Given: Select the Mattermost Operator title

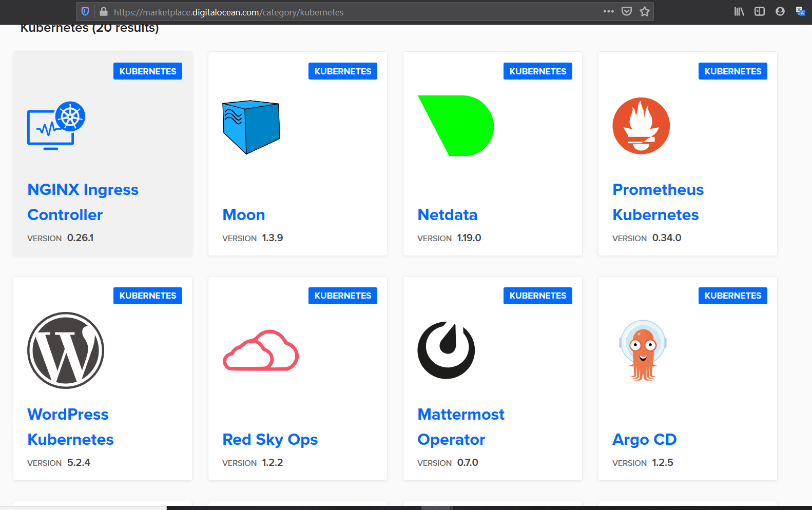Looking at the screenshot, I should (460, 426).
